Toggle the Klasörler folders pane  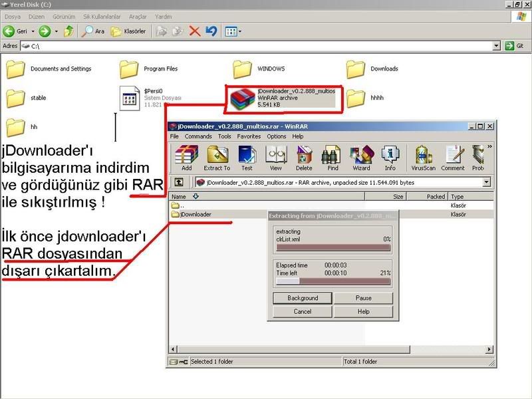tap(128, 31)
